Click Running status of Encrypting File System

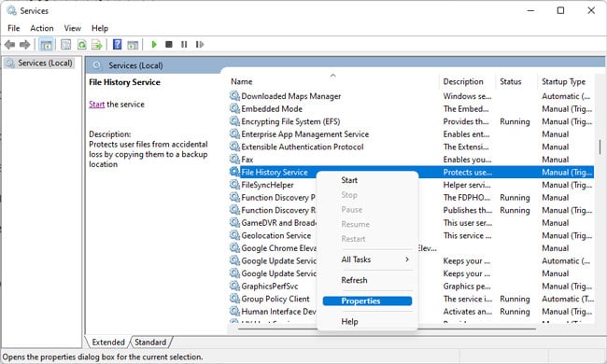[515, 121]
